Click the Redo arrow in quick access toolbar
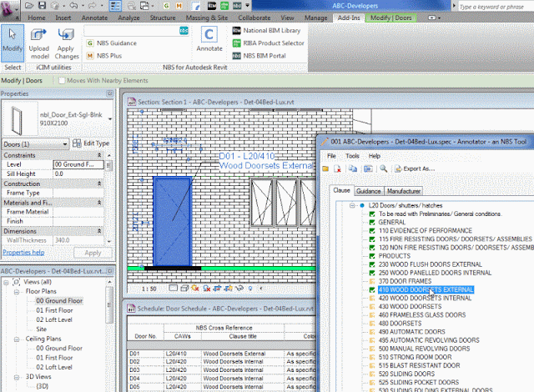Image resolution: width=534 pixels, height=392 pixels. point(92,6)
